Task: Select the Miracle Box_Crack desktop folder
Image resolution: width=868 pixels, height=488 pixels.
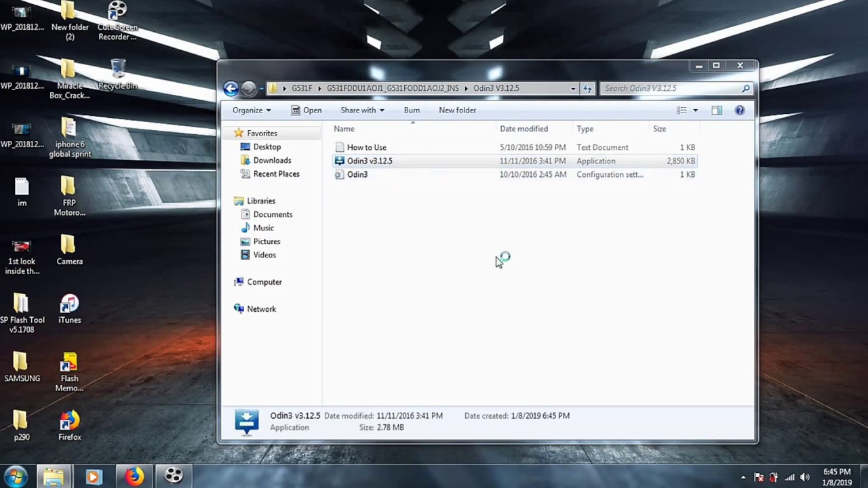Action: point(69,79)
